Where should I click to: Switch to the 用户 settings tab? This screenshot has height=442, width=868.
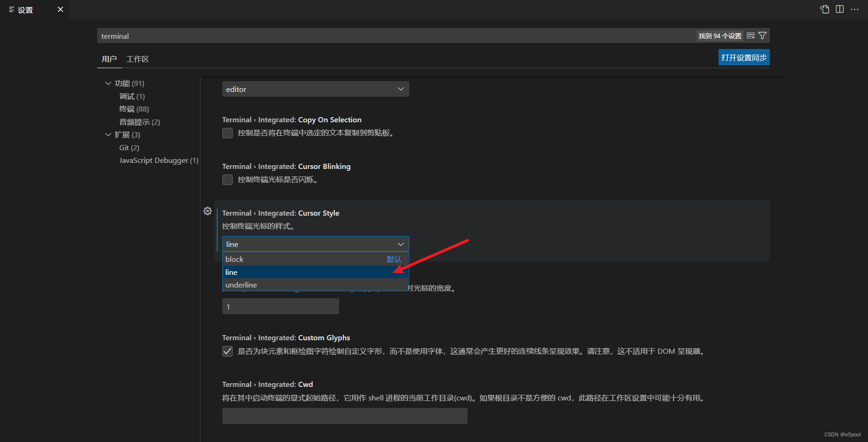point(109,59)
